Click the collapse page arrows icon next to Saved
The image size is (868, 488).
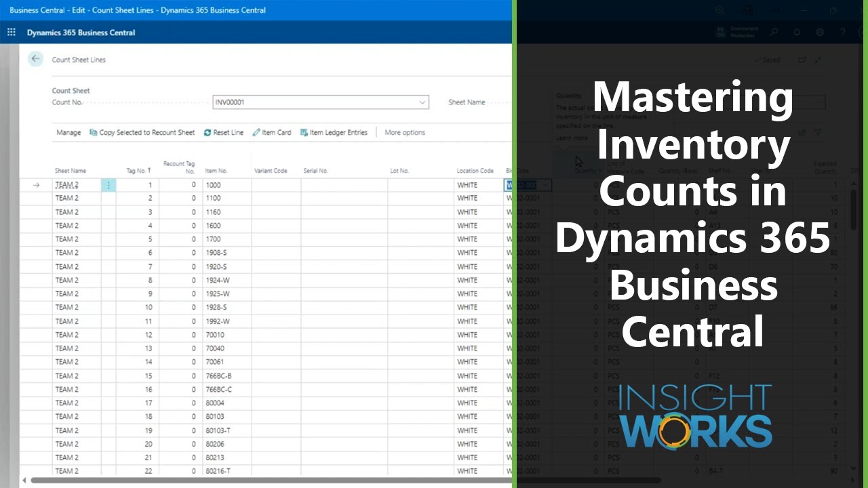[x=818, y=60]
